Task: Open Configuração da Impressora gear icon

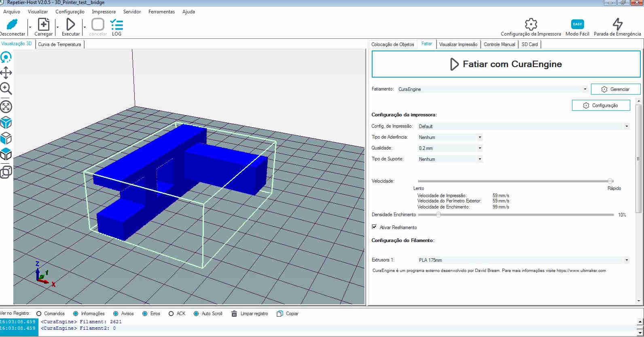Action: point(531,24)
